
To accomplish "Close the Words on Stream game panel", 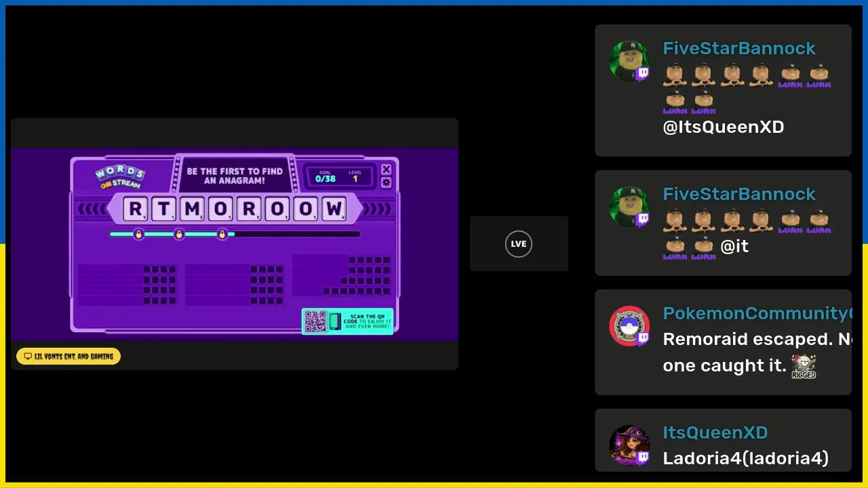I will [x=386, y=169].
